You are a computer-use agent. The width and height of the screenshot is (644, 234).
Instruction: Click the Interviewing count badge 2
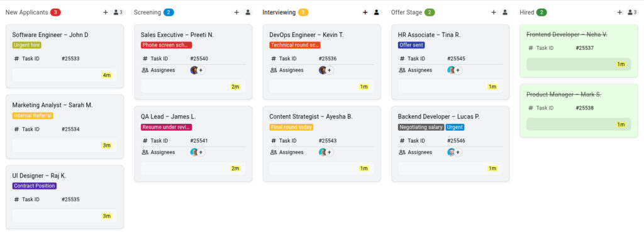pos(303,13)
